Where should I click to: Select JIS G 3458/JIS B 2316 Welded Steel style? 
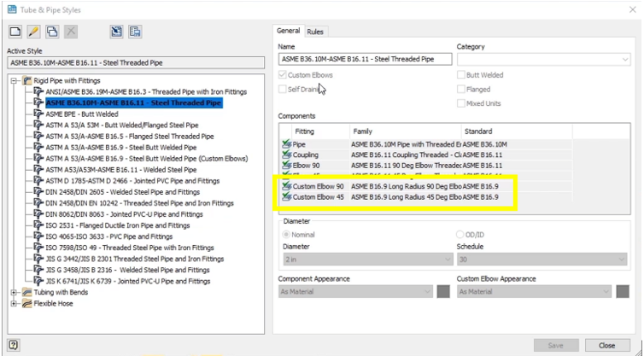[x=128, y=270]
